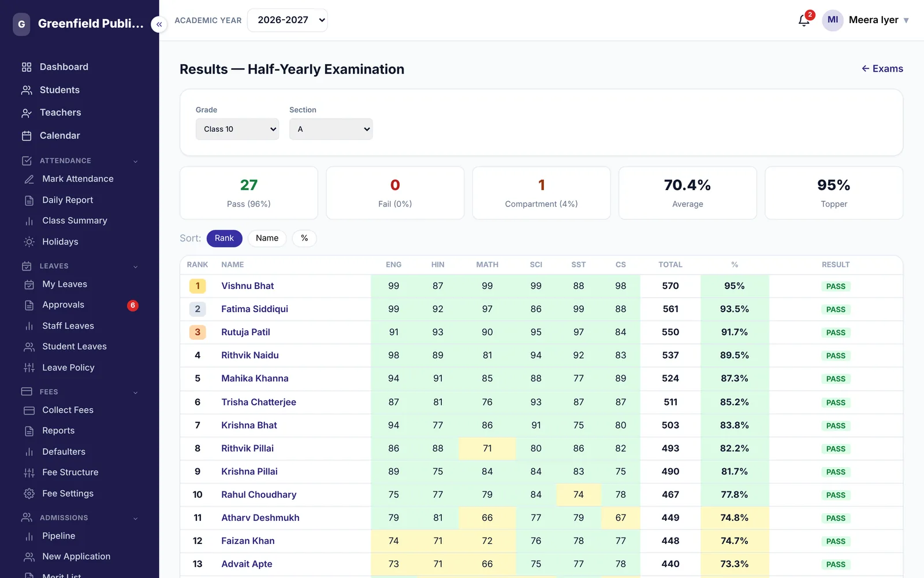Open Meera Iyer user menu
Image resolution: width=924 pixels, height=578 pixels.
point(865,20)
